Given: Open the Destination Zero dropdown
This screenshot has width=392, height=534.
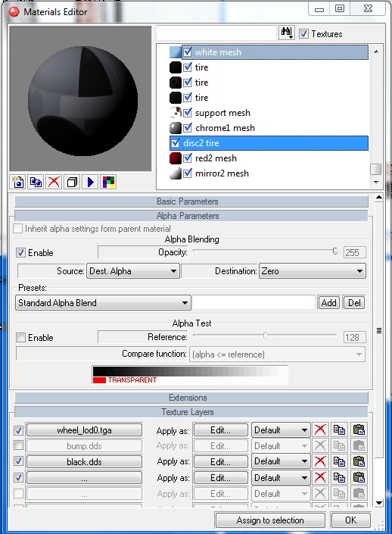Looking at the screenshot, I should tap(313, 271).
